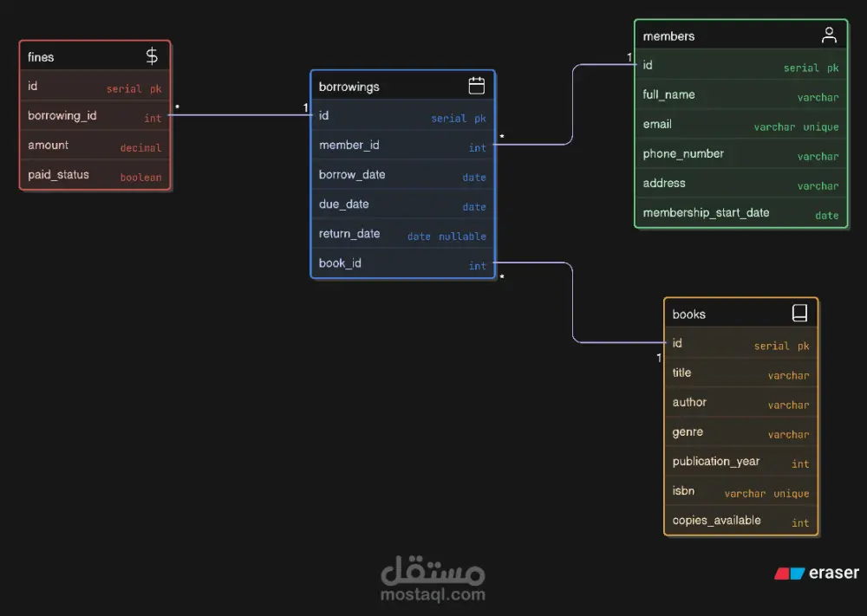Select the pk icon next to members id

833,68
